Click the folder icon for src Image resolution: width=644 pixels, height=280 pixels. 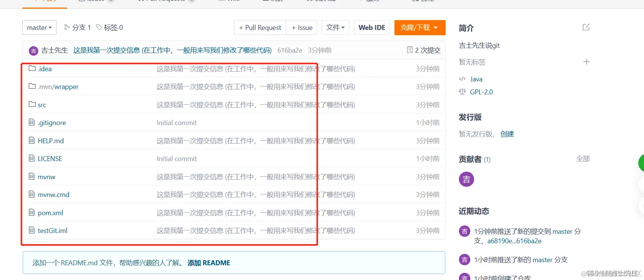[x=32, y=104]
